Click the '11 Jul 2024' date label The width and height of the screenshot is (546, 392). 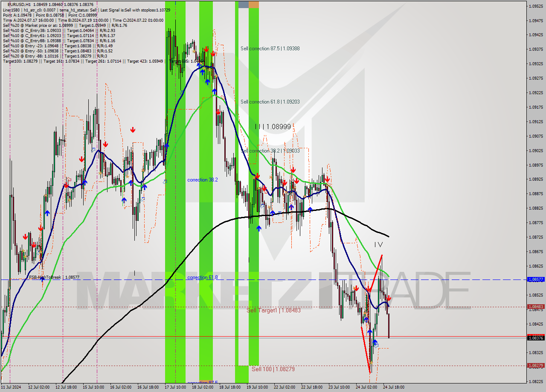coord(11,387)
